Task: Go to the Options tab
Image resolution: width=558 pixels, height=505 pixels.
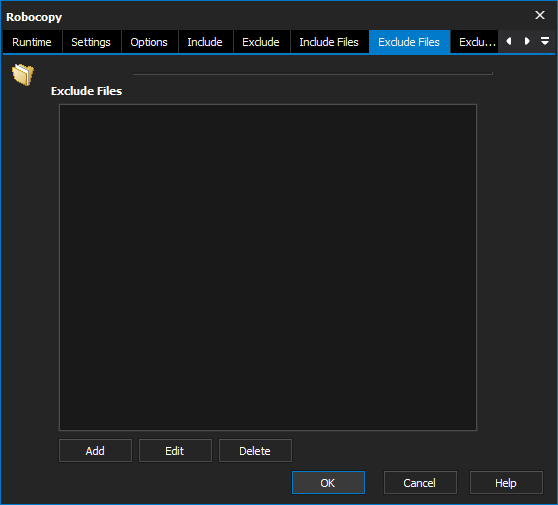Action: 149,42
